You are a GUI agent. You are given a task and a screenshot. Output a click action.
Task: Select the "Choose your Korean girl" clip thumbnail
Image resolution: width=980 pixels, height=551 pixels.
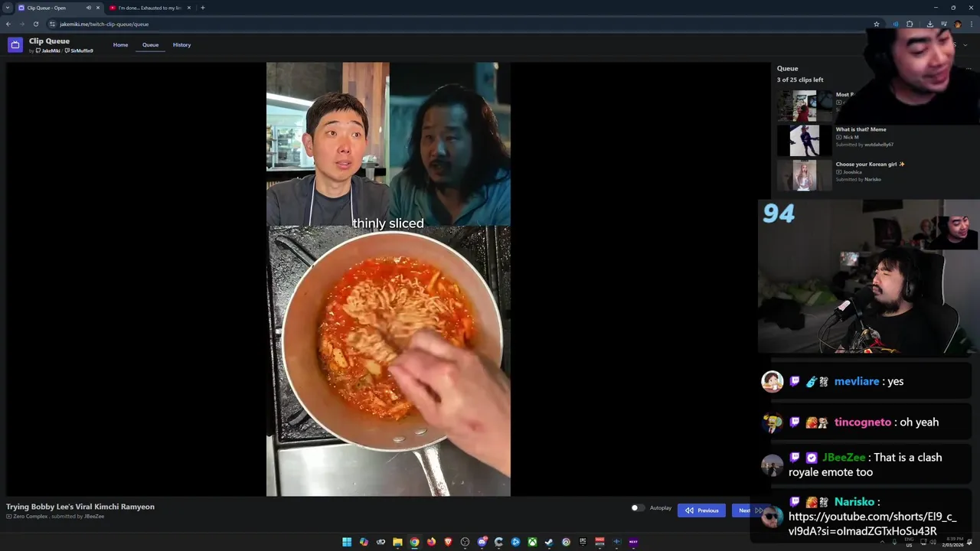[805, 175]
